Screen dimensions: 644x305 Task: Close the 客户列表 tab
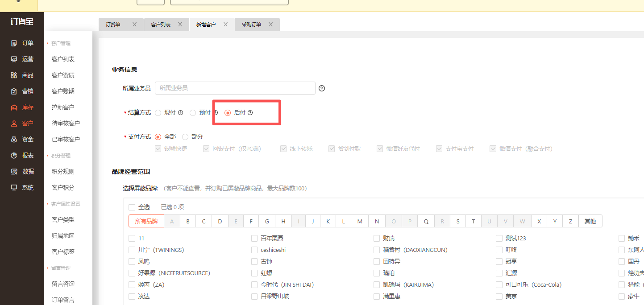[180, 25]
